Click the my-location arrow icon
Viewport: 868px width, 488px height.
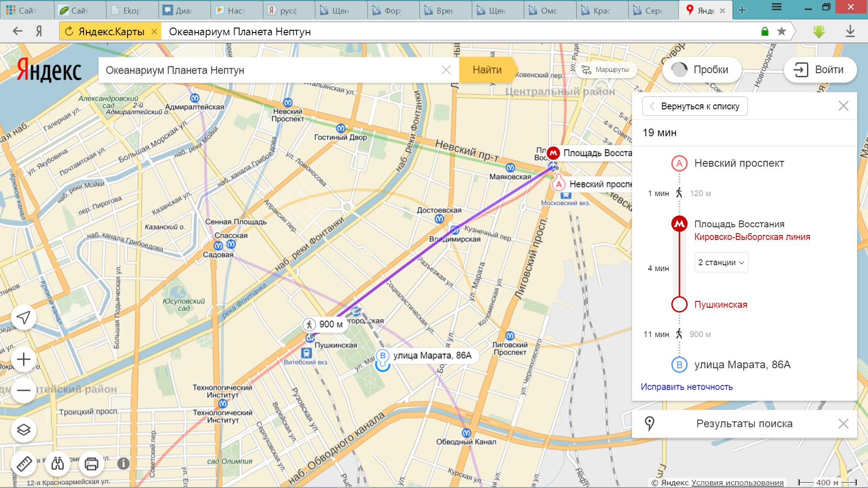click(24, 318)
